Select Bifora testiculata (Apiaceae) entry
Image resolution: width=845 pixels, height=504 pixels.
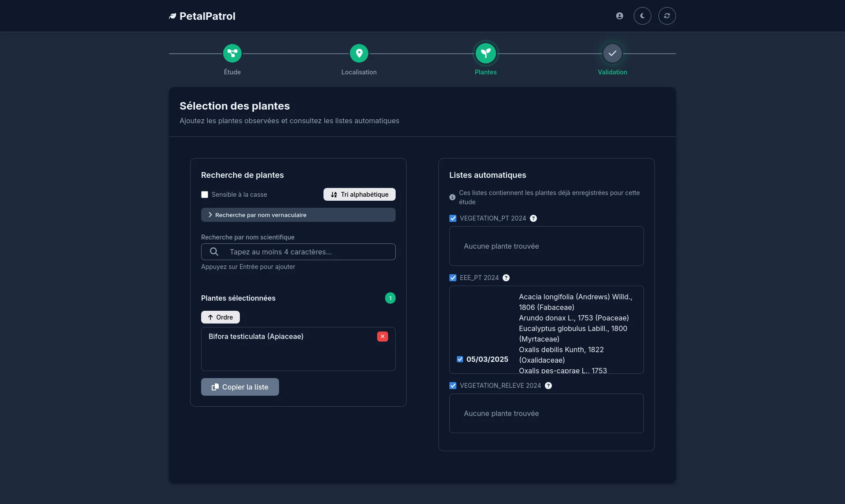pyautogui.click(x=256, y=336)
